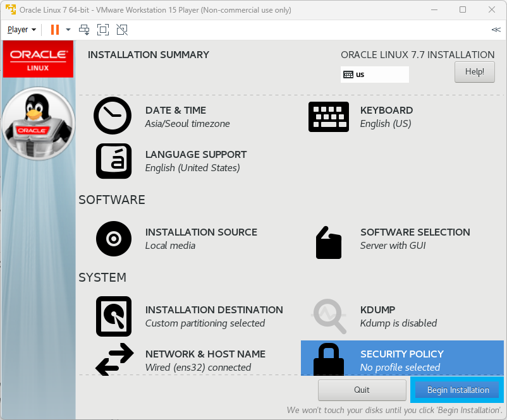The width and height of the screenshot is (507, 420).
Task: Open the Kdump magnifier icon
Action: [329, 316]
